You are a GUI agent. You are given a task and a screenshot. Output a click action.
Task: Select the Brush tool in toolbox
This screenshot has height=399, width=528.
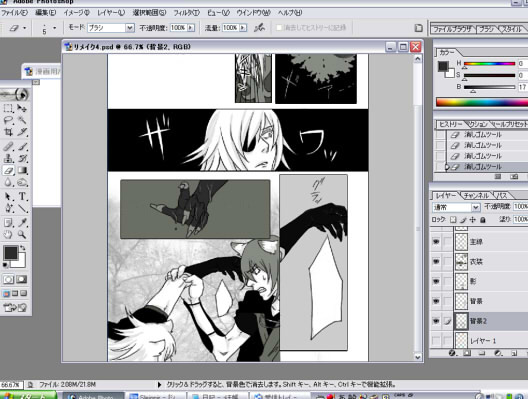[x=22, y=146]
